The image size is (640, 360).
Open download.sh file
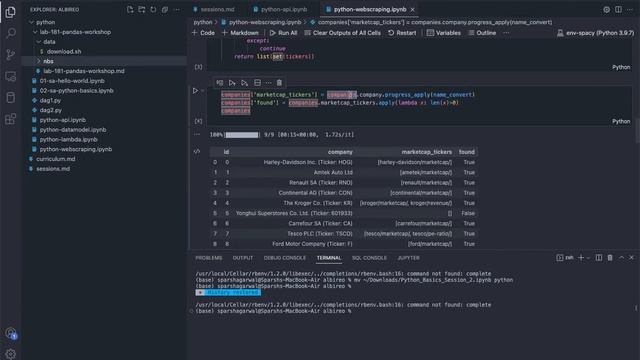(64, 51)
